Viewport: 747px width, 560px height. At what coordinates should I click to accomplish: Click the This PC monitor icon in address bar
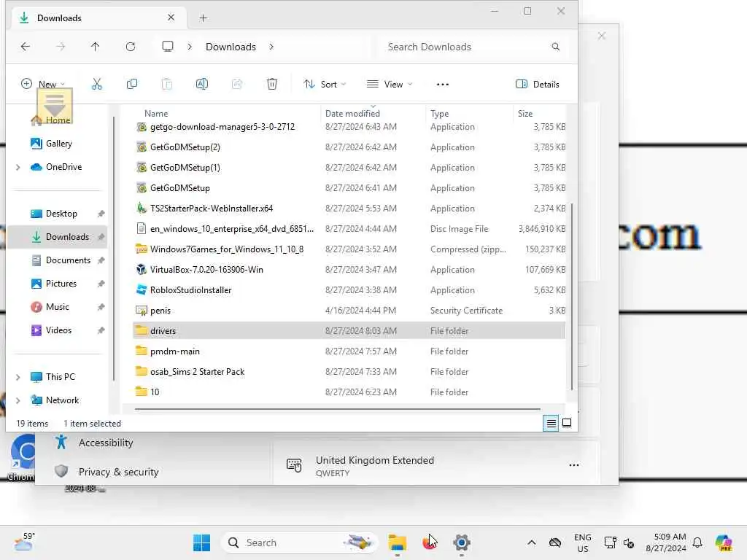[x=168, y=46]
